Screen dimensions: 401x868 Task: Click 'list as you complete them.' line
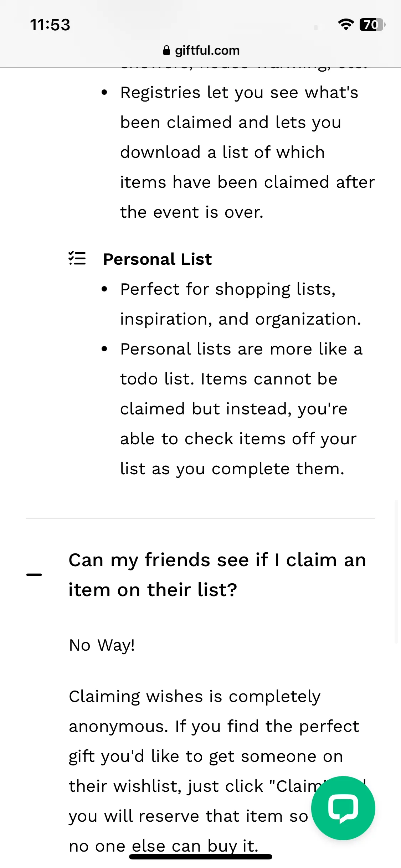coord(232,469)
